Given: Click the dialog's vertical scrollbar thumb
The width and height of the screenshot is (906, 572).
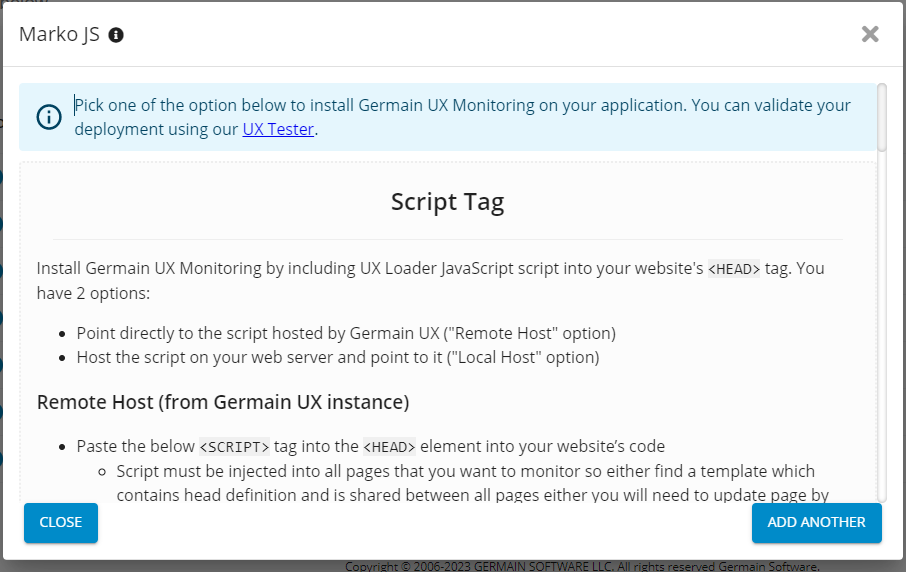Looking at the screenshot, I should pos(881,118).
